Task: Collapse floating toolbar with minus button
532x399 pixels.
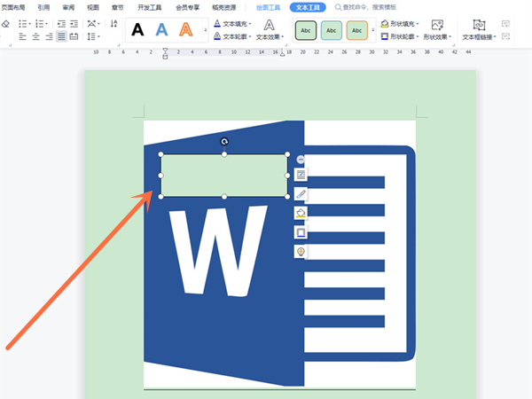Action: pos(301,159)
